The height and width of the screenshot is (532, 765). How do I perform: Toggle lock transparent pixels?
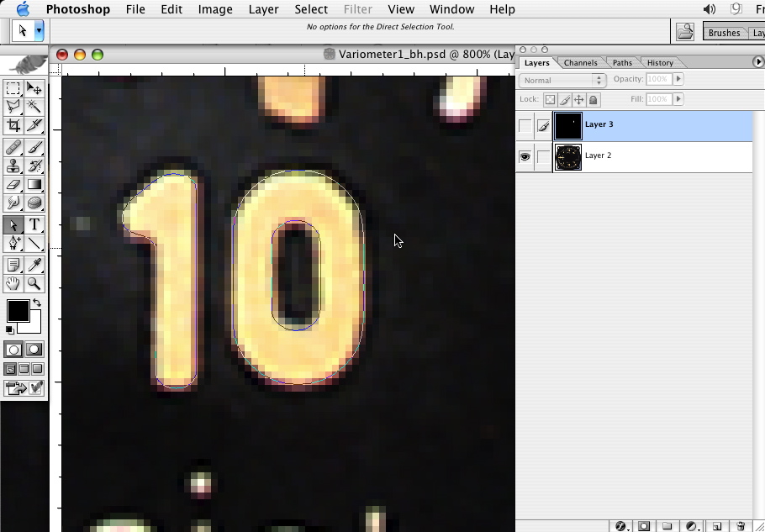pyautogui.click(x=550, y=99)
